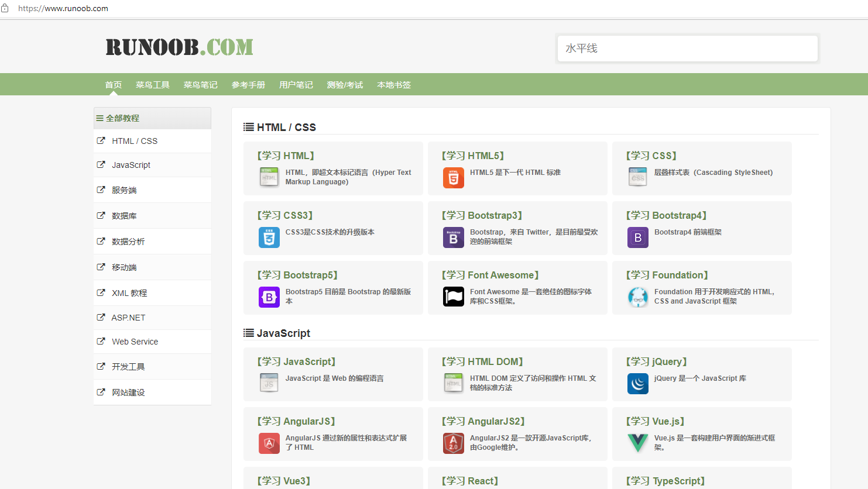Click the Bootstrap4 purple B icon

(x=638, y=237)
